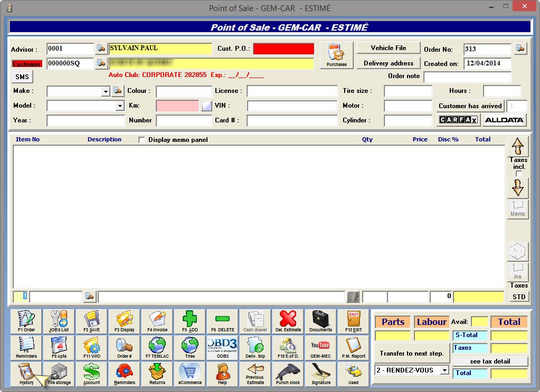
Task: Create an invoice with F4 Invoice
Action: coord(157,321)
